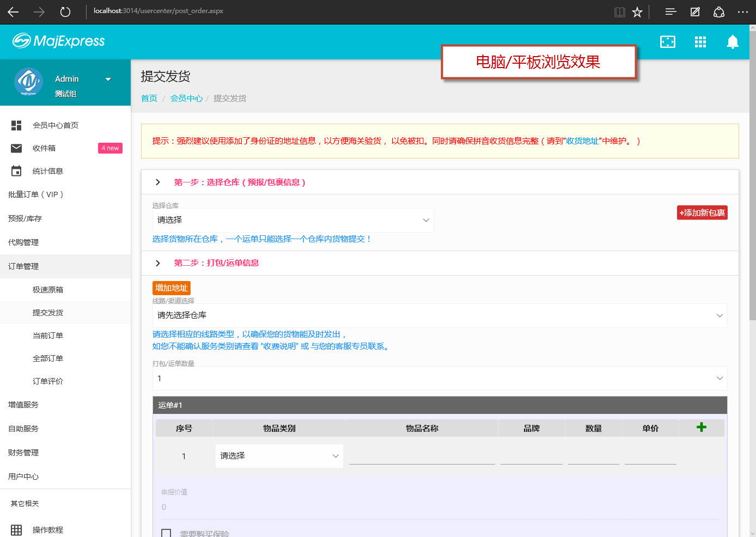Click the orange 增加地址 button
The height and width of the screenshot is (537, 756).
pos(172,288)
